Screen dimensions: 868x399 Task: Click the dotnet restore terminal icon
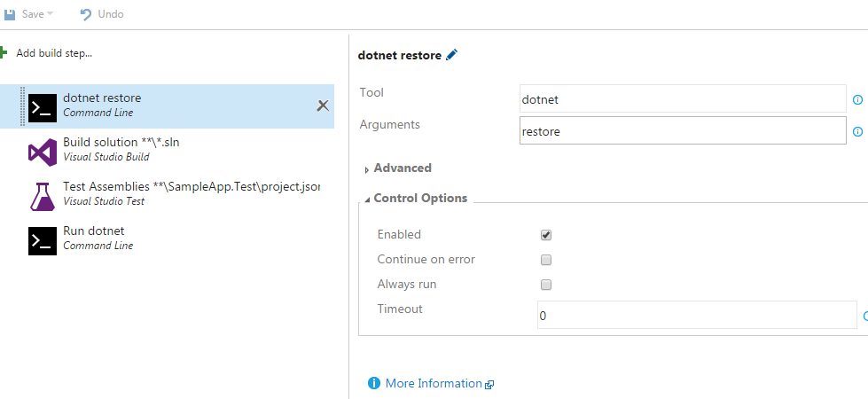tap(43, 106)
